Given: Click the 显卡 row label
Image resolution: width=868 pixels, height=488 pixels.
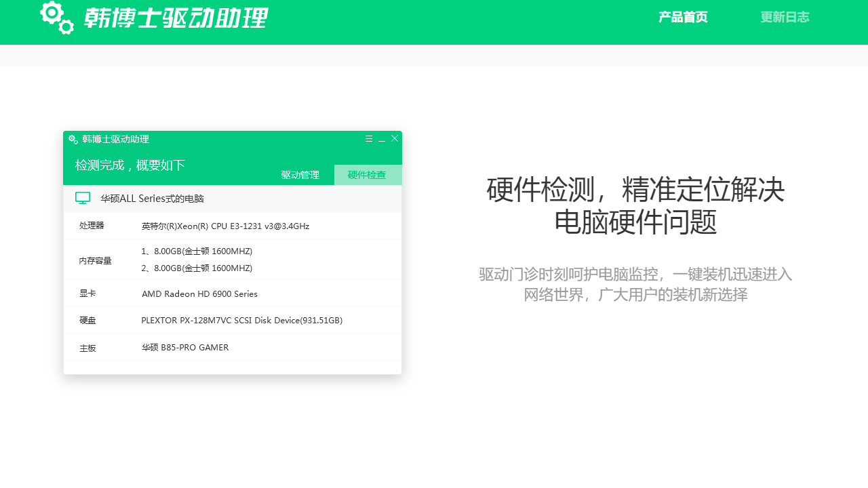Looking at the screenshot, I should 87,293.
